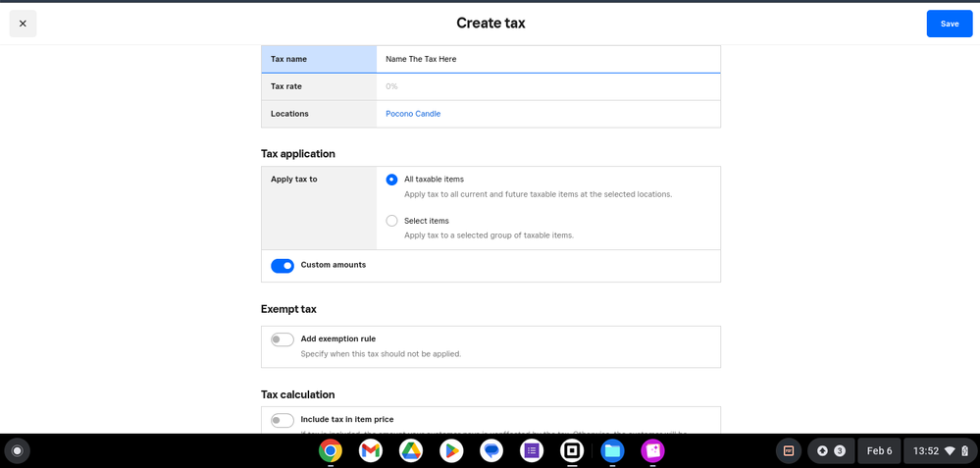Viewport: 980px width, 468px height.
Task: Open Gmail from the shelf
Action: point(371,450)
